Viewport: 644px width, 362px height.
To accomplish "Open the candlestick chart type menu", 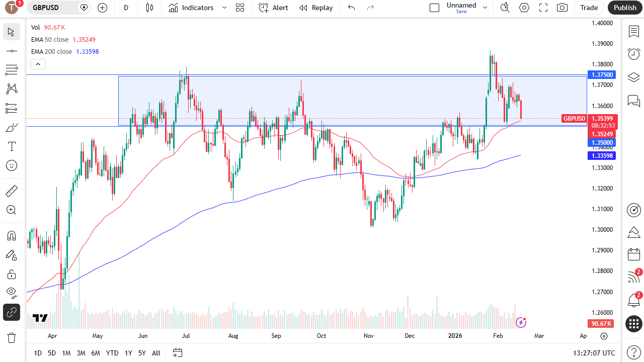I will [x=149, y=8].
